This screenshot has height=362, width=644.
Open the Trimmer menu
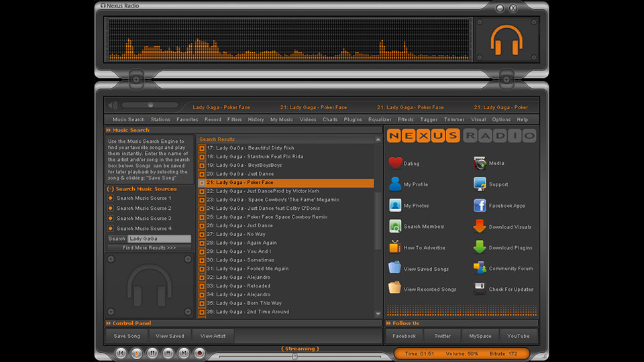(454, 119)
